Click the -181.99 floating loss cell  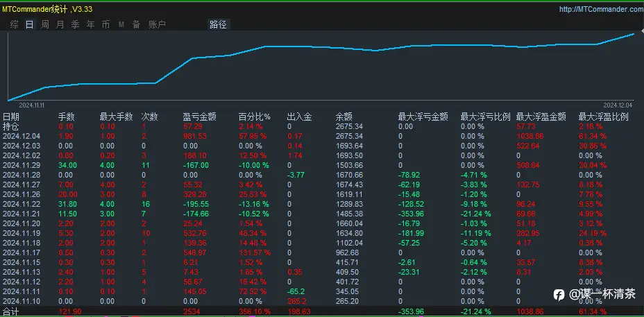coord(411,233)
